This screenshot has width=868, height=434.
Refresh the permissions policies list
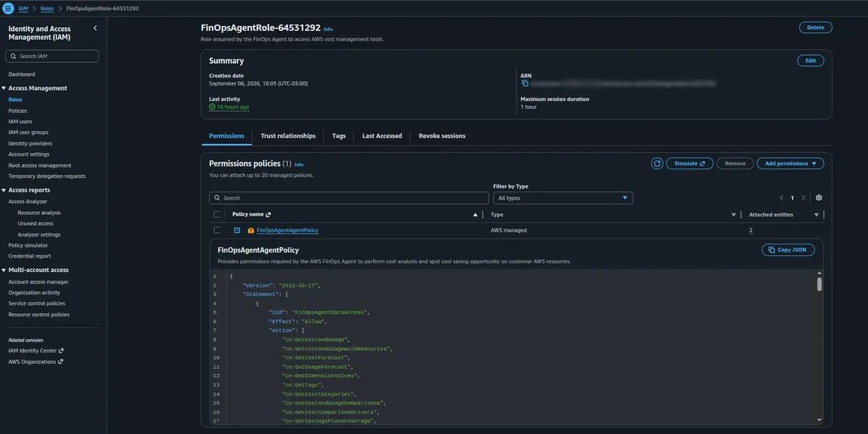(x=657, y=163)
